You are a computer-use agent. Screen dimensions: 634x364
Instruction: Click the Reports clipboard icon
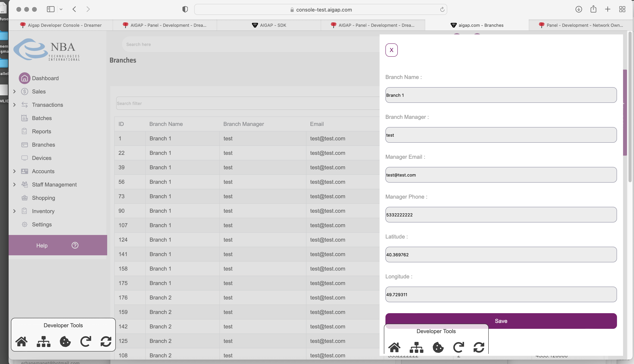(x=24, y=131)
